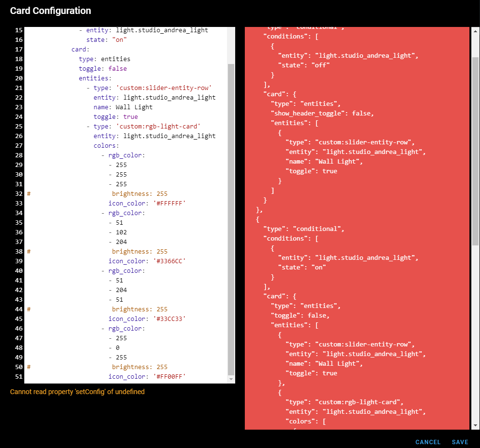Click 'toggle: false' on line 19
The height and width of the screenshot is (448, 480).
point(102,69)
